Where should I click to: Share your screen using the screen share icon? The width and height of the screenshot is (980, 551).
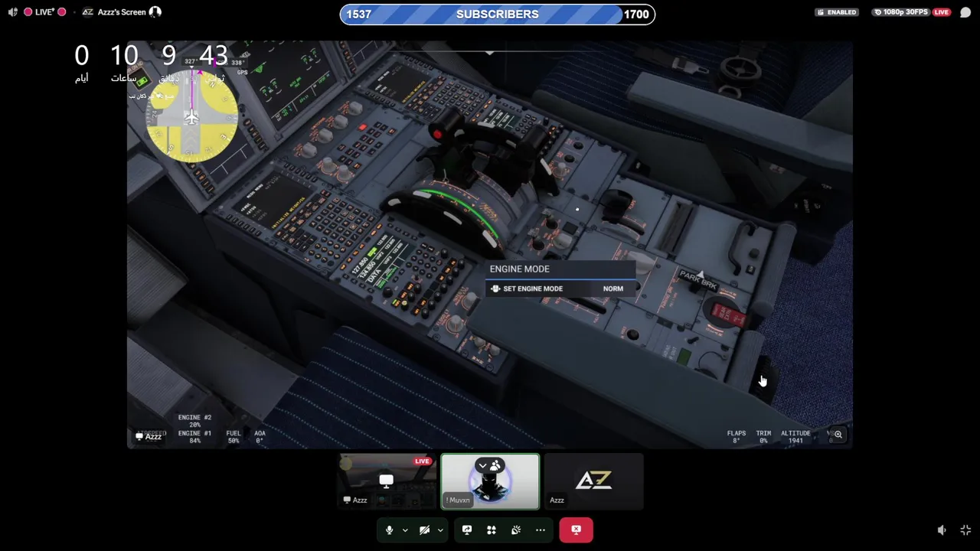467,530
